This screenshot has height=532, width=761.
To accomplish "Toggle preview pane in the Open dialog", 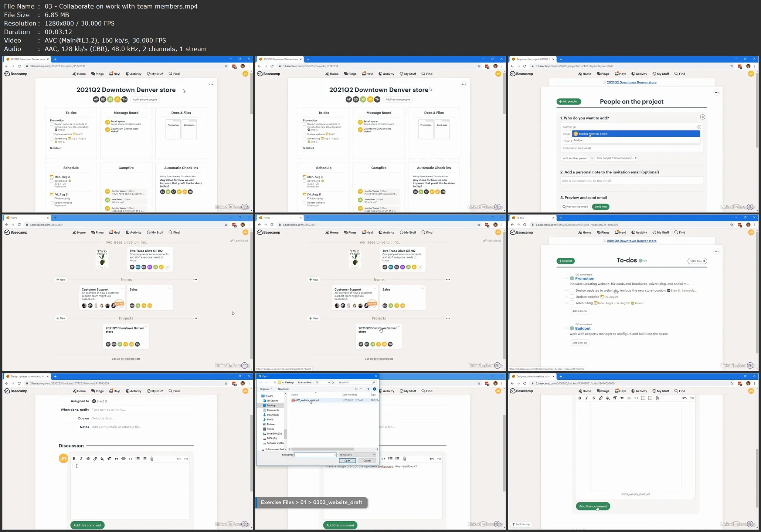I will pos(367,389).
